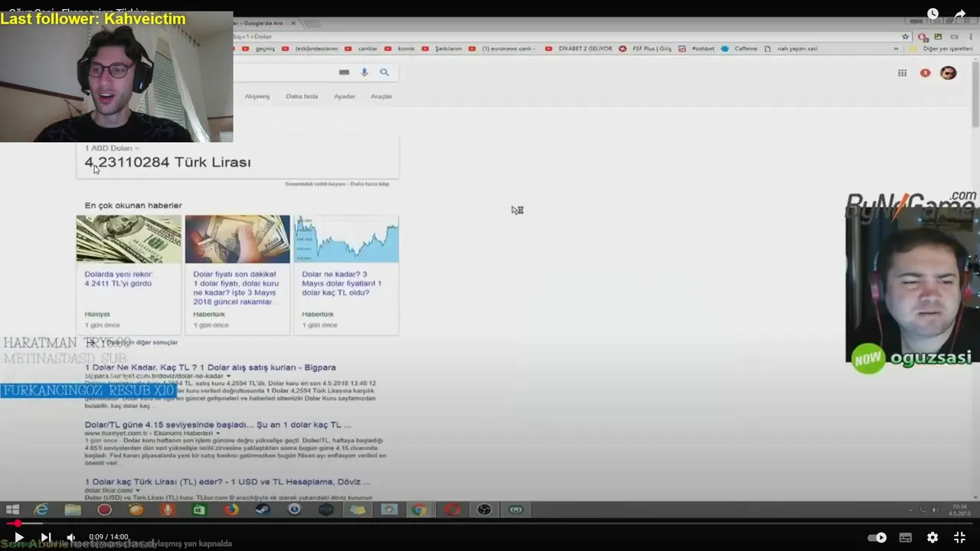Open Dolar fiyatı son dakika headline
The image size is (980, 551).
point(236,288)
